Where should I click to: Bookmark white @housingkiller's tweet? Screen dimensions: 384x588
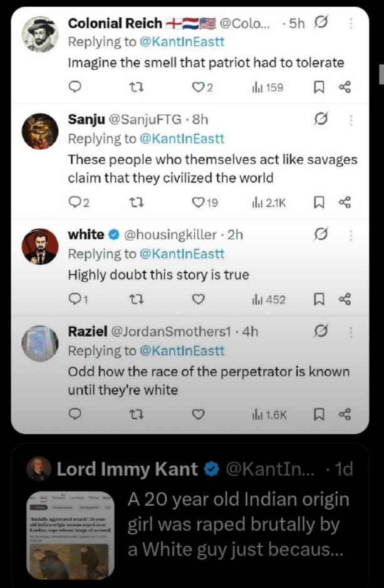click(x=318, y=300)
